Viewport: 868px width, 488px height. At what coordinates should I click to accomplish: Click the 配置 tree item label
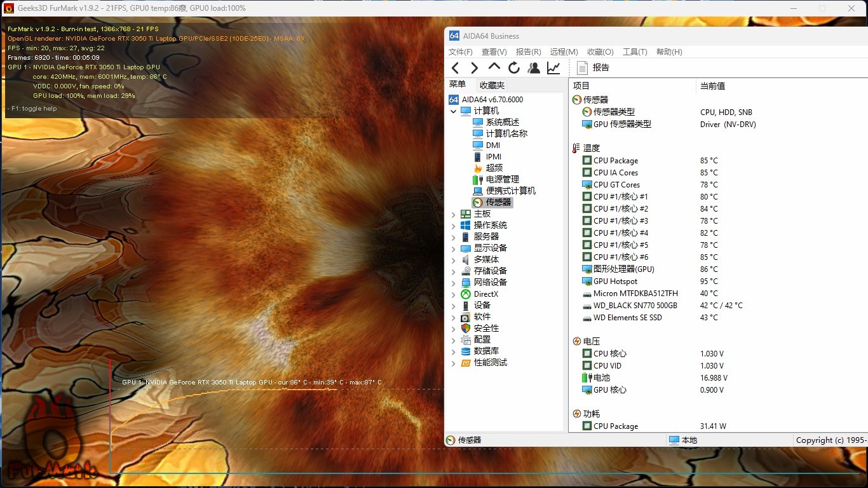point(482,340)
